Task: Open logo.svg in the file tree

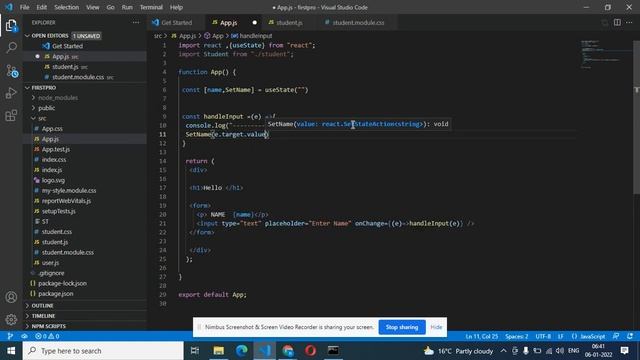Action: [x=53, y=180]
